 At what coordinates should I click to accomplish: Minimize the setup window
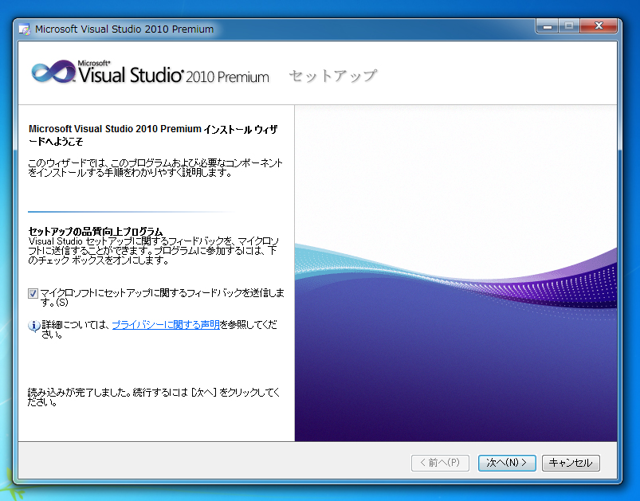tap(547, 26)
